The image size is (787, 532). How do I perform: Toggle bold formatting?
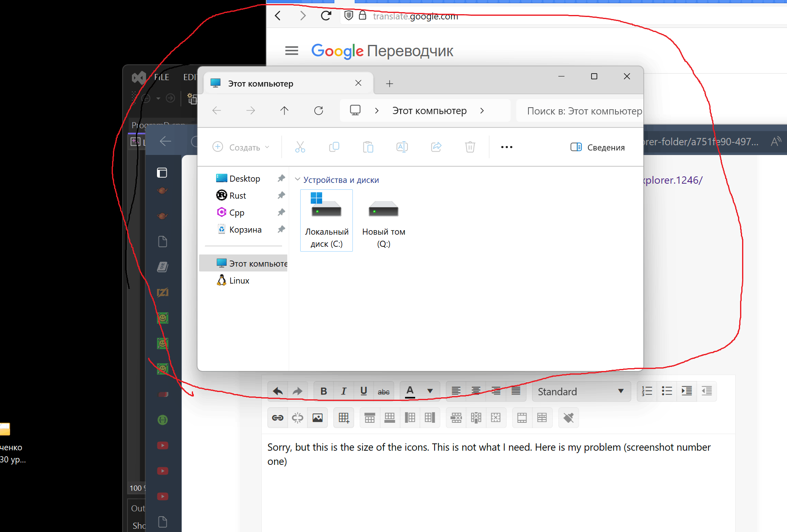click(324, 391)
